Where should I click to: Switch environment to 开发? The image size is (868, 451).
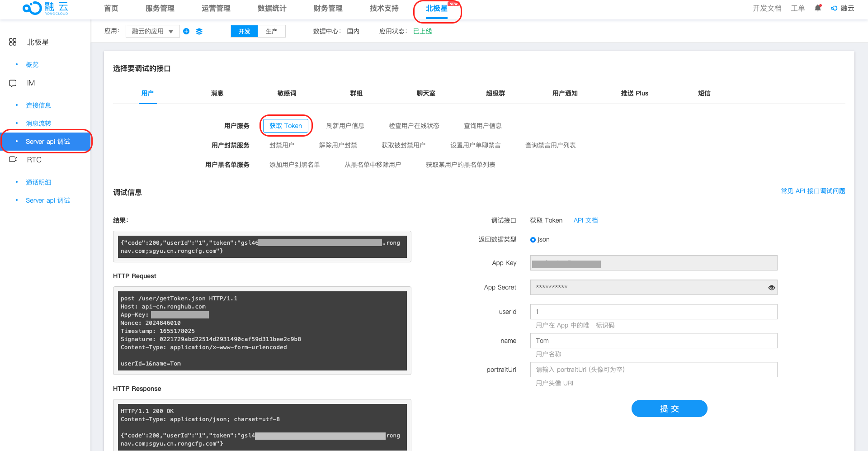244,31
